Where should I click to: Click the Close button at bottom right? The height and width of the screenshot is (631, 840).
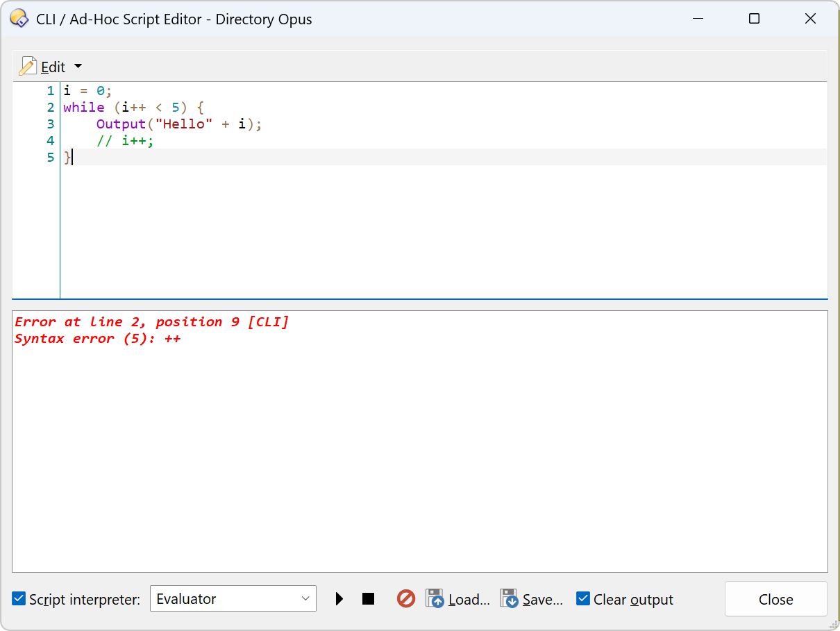(x=775, y=599)
